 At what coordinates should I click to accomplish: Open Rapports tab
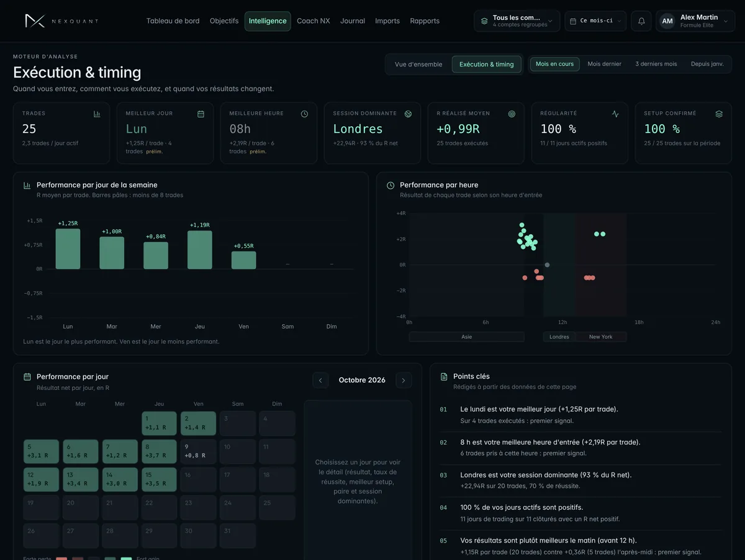tap(425, 21)
